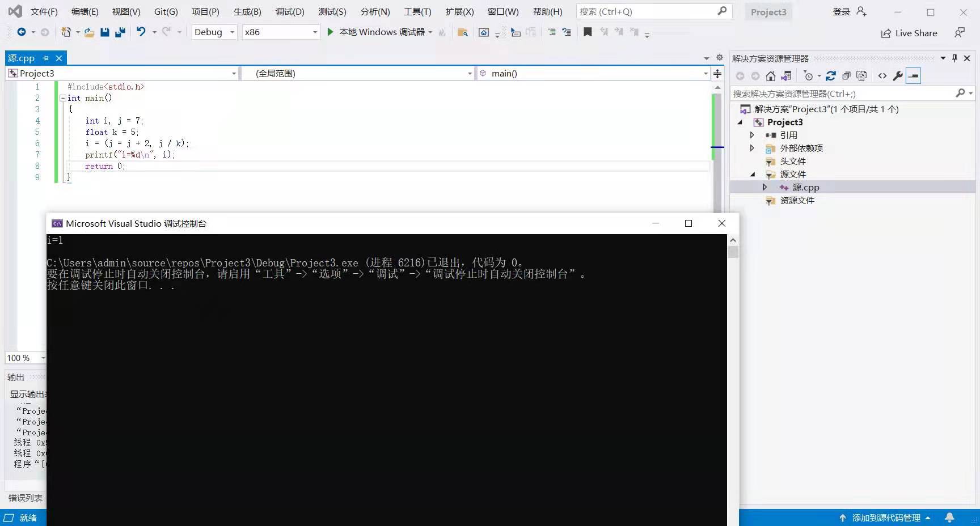Open the main() member dropdown
This screenshot has width=980, height=526.
[x=593, y=73]
